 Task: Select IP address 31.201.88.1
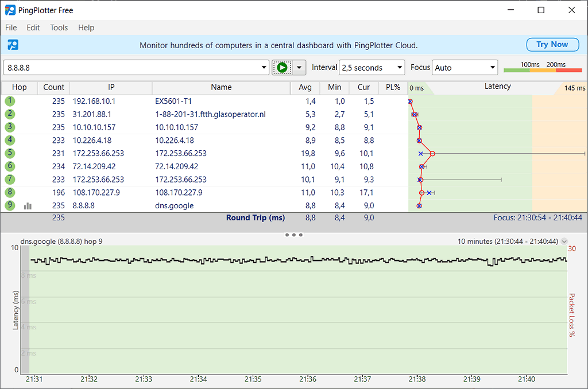[x=92, y=114]
